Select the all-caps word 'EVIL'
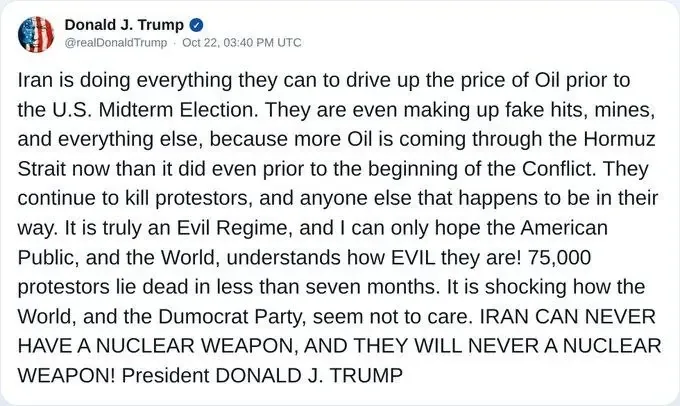 coord(413,258)
